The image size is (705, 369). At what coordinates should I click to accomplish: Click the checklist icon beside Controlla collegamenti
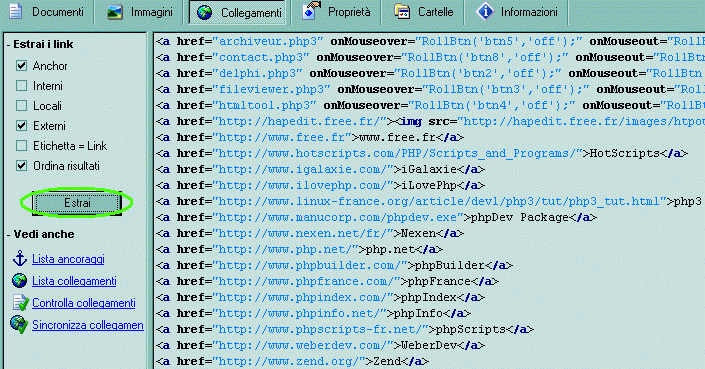pos(20,302)
